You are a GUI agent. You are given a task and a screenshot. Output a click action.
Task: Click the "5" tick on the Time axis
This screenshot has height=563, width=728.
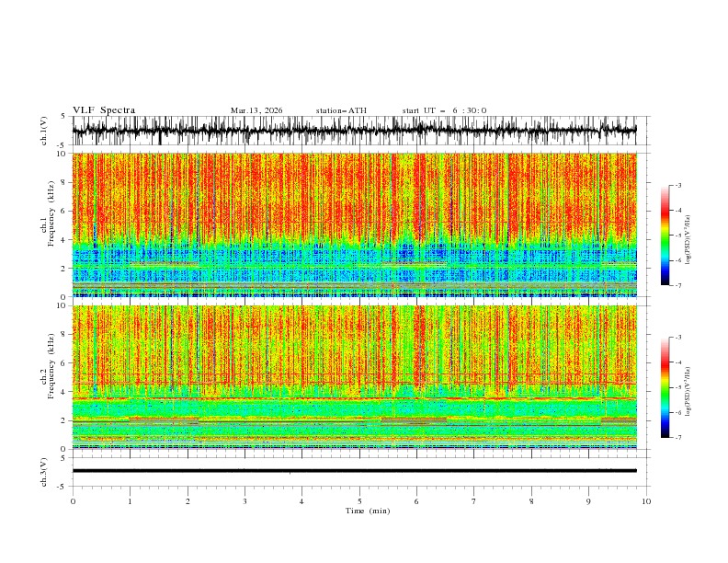click(359, 501)
